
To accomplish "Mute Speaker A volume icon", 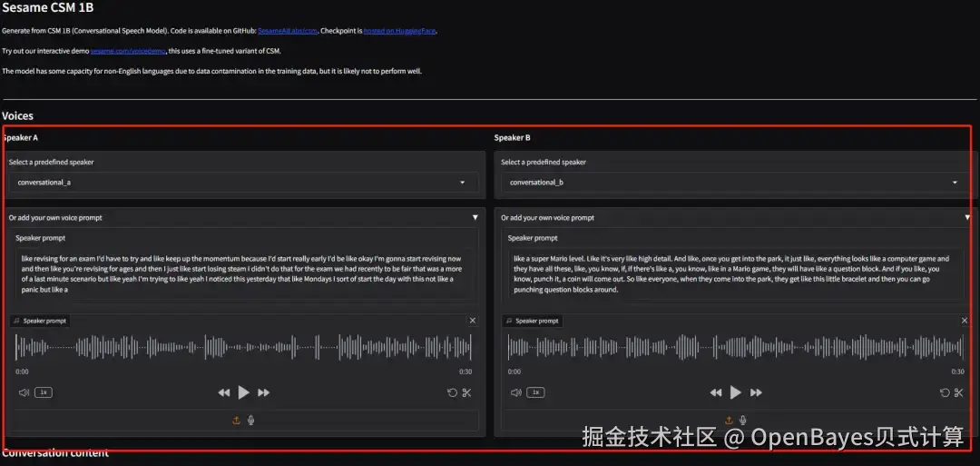I will pyautogui.click(x=24, y=392).
